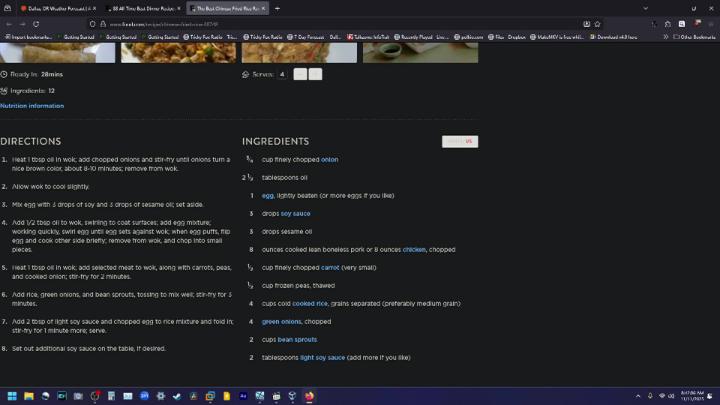Reload the page with the refresh icon
The height and width of the screenshot is (405, 720).
(36, 23)
